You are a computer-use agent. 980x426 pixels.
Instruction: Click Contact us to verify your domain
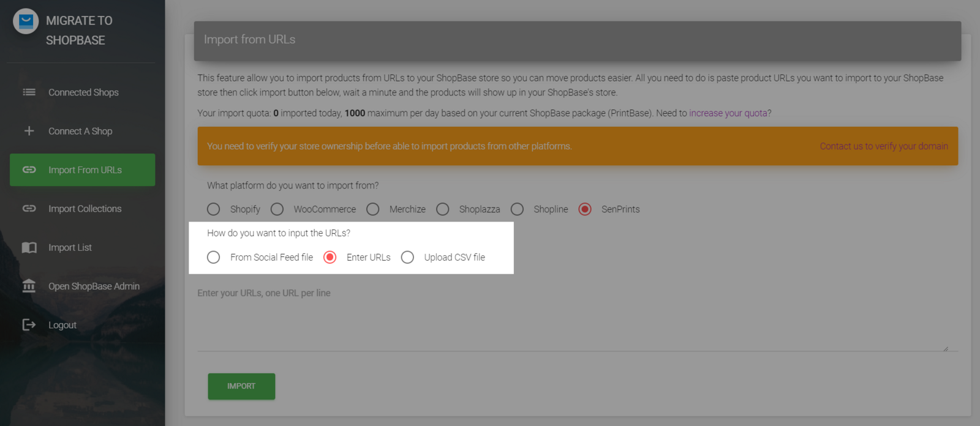point(884,146)
